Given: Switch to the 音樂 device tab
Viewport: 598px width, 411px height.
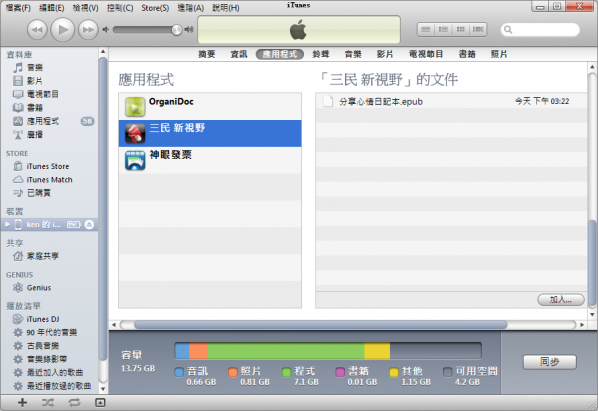Looking at the screenshot, I should tap(353, 54).
